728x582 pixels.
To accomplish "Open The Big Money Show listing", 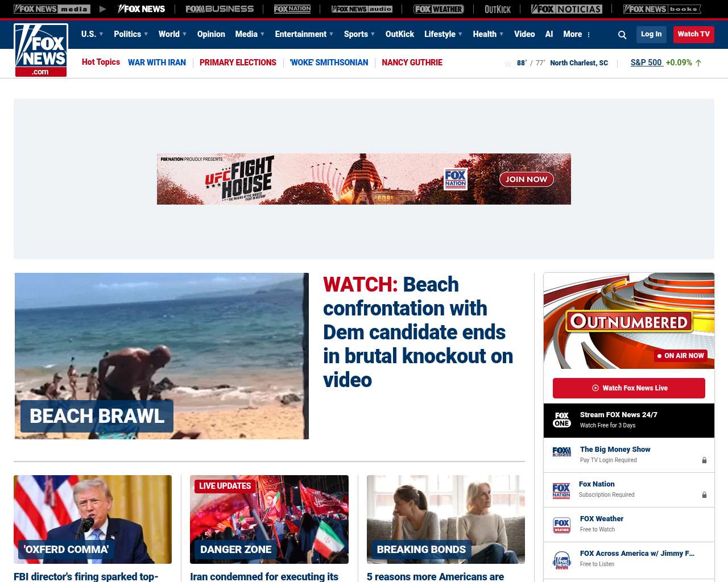I will [x=629, y=455].
